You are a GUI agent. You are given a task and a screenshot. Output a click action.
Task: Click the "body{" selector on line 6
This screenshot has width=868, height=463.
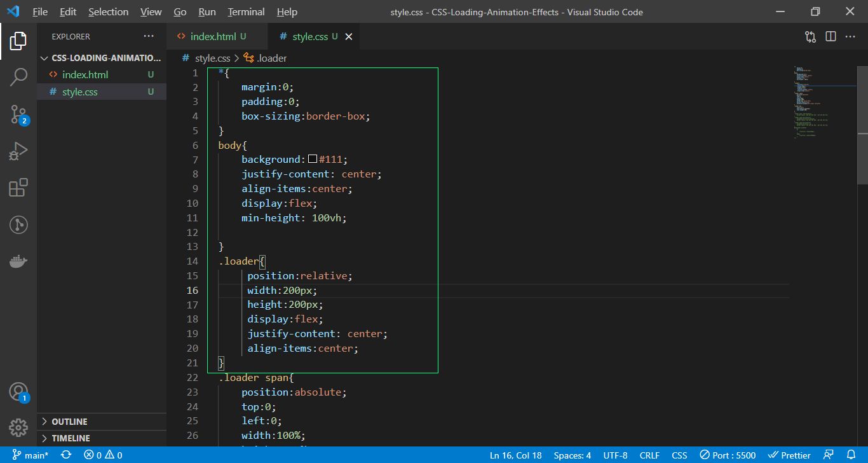[x=233, y=145]
